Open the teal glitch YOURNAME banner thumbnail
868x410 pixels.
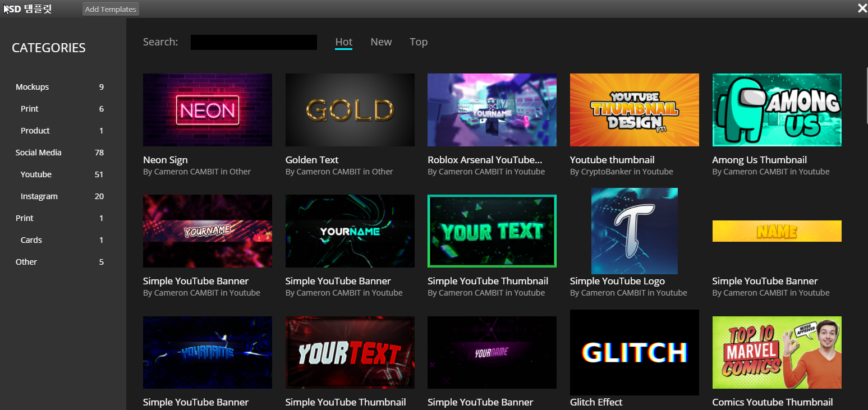click(350, 231)
